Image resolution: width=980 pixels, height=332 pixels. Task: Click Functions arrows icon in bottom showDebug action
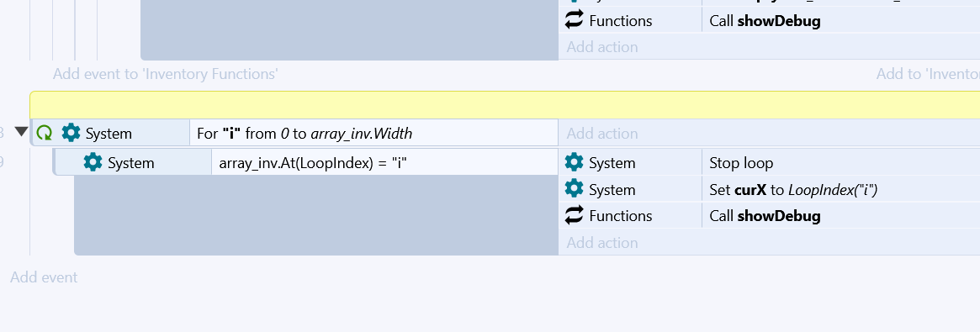click(574, 215)
